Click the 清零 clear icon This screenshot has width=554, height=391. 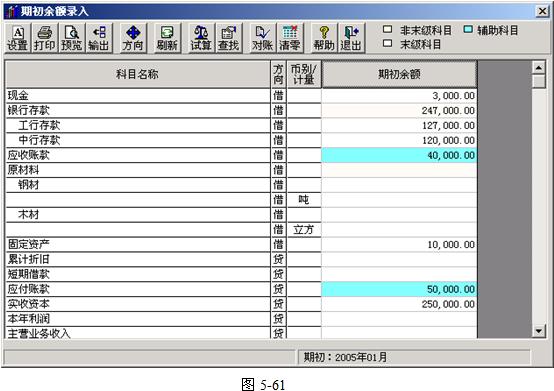click(x=290, y=38)
